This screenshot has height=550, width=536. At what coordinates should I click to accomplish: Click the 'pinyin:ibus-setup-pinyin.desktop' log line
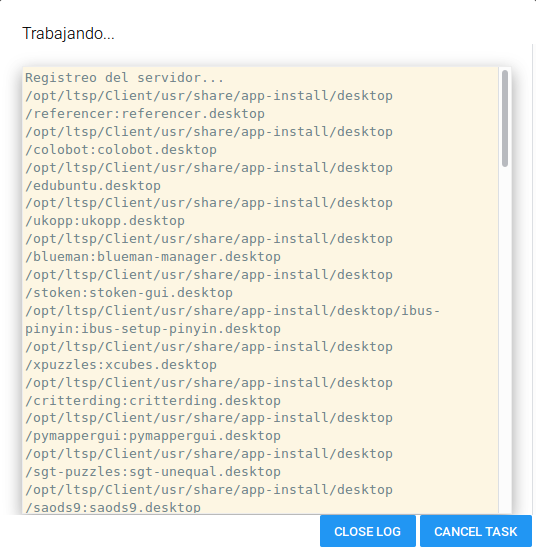153,329
